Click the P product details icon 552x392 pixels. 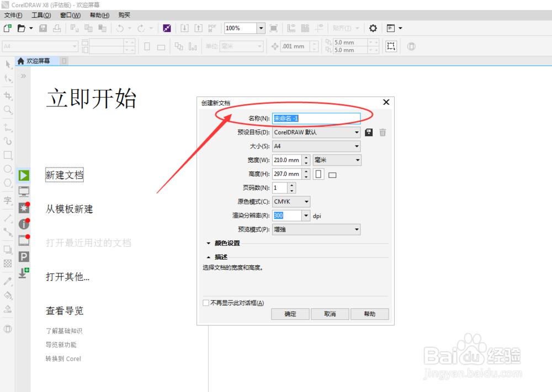coord(24,256)
